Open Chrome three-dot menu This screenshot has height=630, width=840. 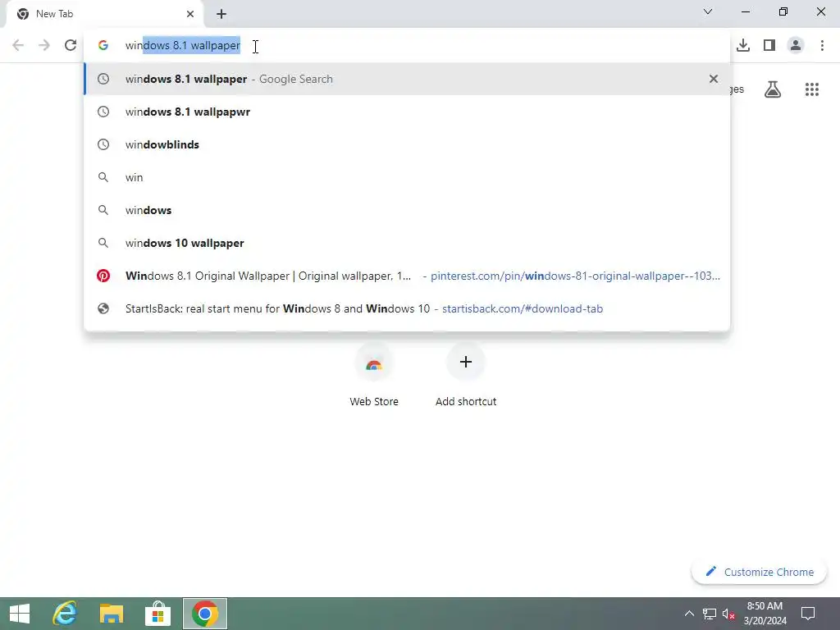[822, 45]
